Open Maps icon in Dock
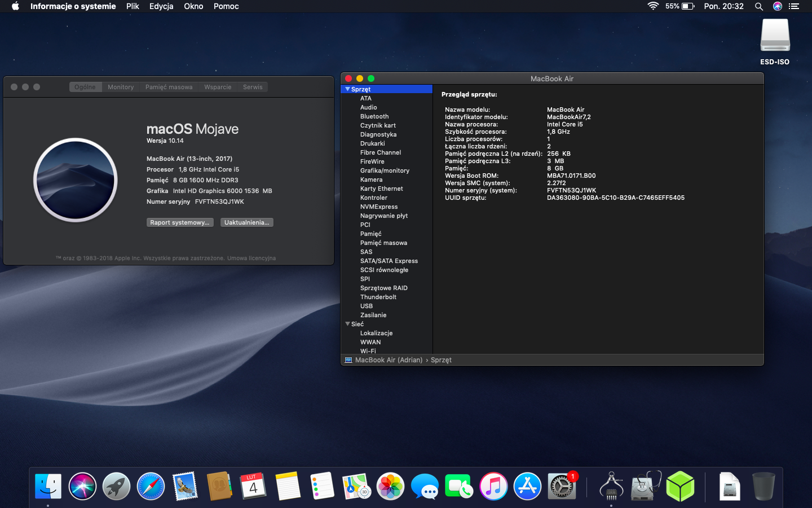 click(x=356, y=486)
